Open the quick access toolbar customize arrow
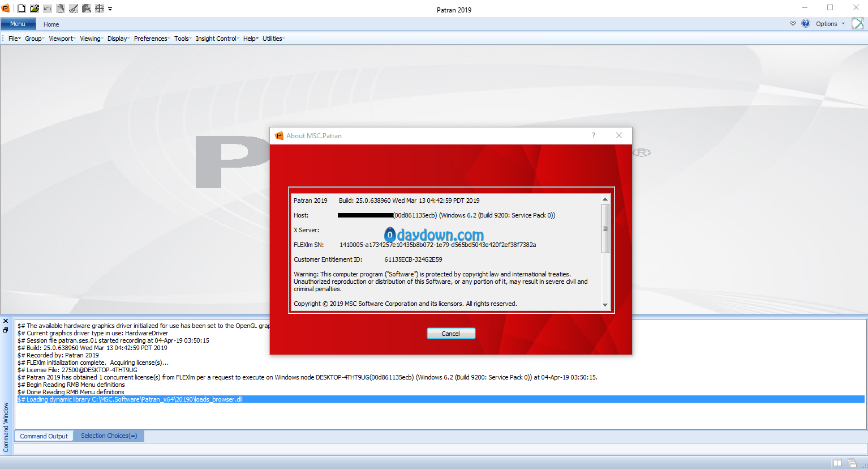The image size is (868, 469). (x=110, y=9)
